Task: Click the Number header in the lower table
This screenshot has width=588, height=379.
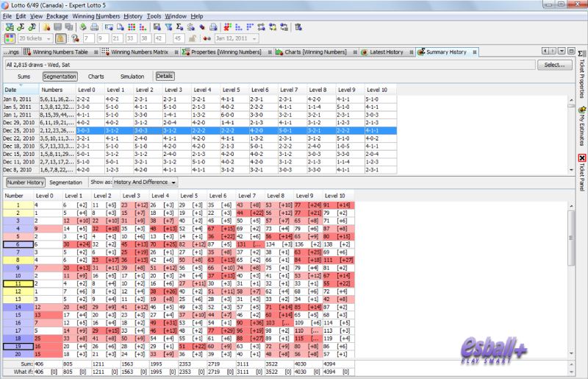Action: click(18, 196)
